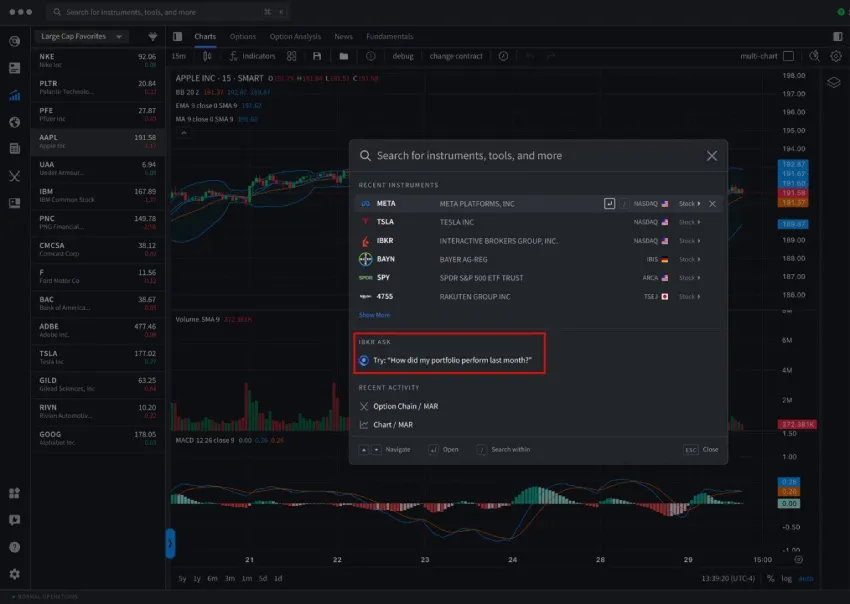This screenshot has width=850, height=604.
Task: Select the 1d time range
Action: click(x=278, y=579)
